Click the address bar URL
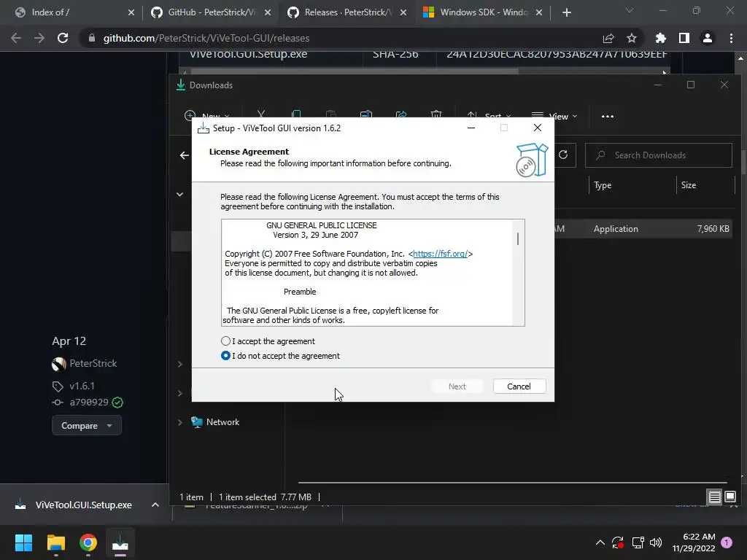The image size is (747, 560). click(206, 38)
